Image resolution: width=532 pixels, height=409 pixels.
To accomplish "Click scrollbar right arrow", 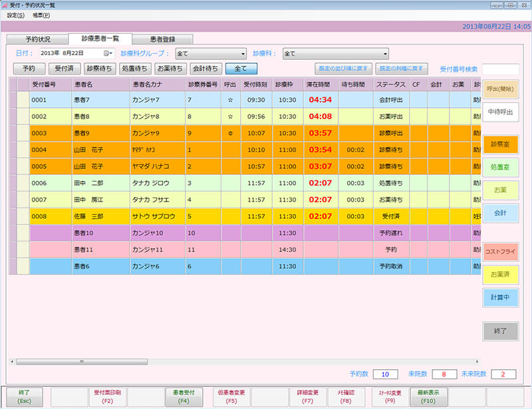I will point(477,362).
